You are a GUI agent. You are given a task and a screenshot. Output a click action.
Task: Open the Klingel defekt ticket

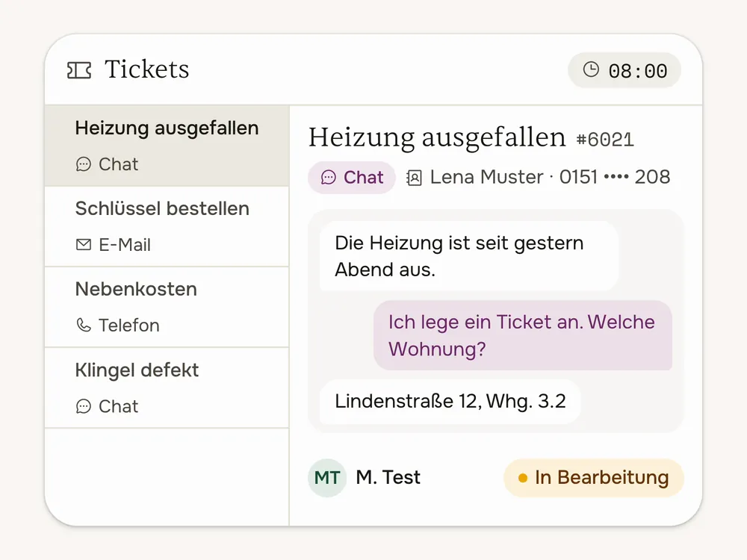[x=167, y=388]
